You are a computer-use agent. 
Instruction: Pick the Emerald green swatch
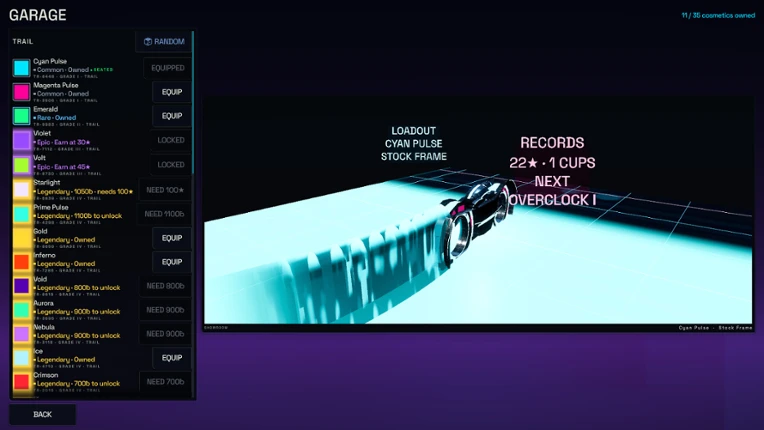click(21, 116)
